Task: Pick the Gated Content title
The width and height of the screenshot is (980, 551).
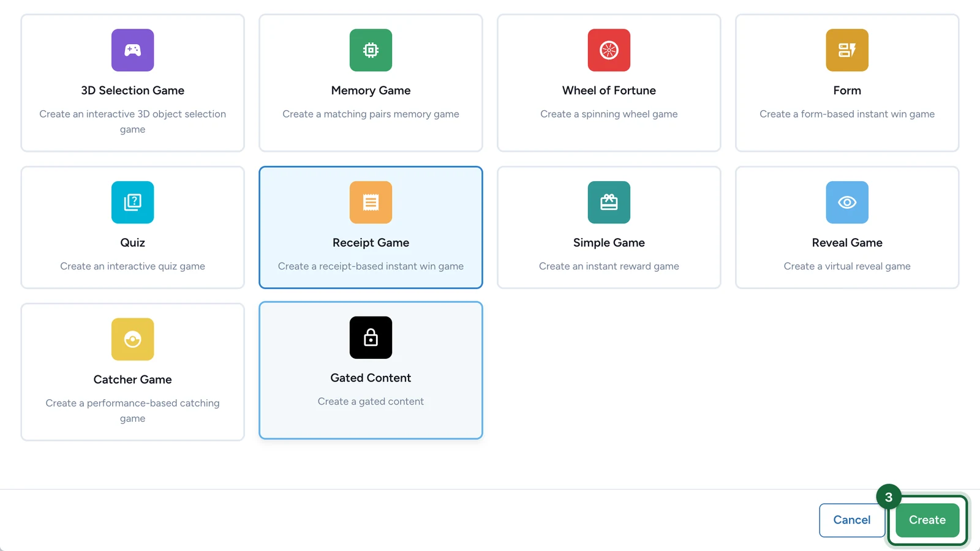Action: (x=371, y=378)
